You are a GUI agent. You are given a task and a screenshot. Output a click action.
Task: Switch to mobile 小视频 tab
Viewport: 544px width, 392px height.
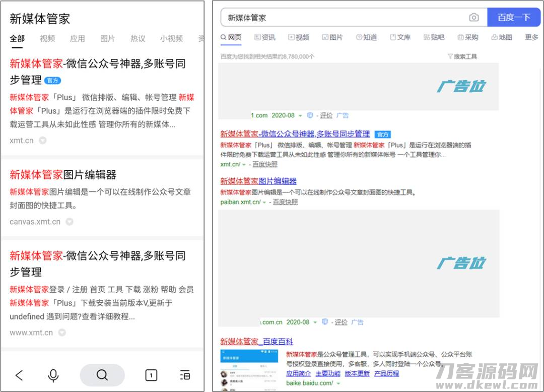coord(171,38)
